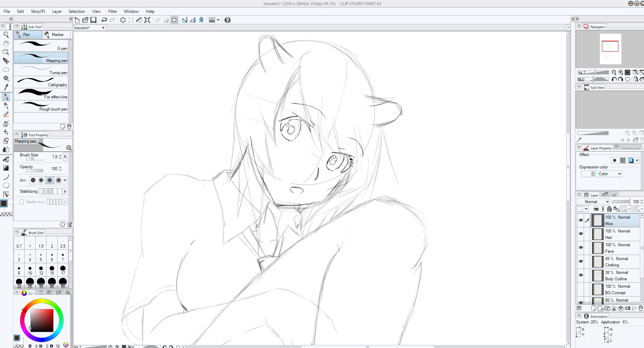Open the File menu
Screen dimensions: 644x348
tap(7, 11)
